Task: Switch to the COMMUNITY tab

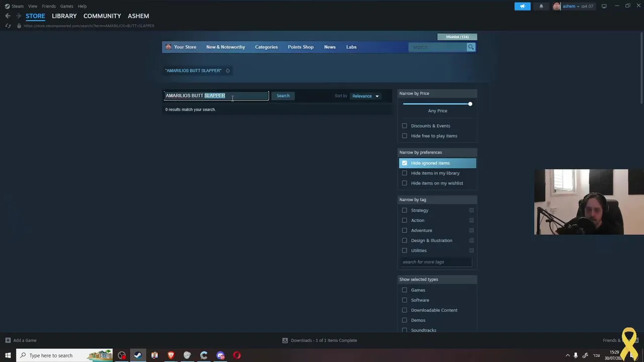Action: coord(102,16)
